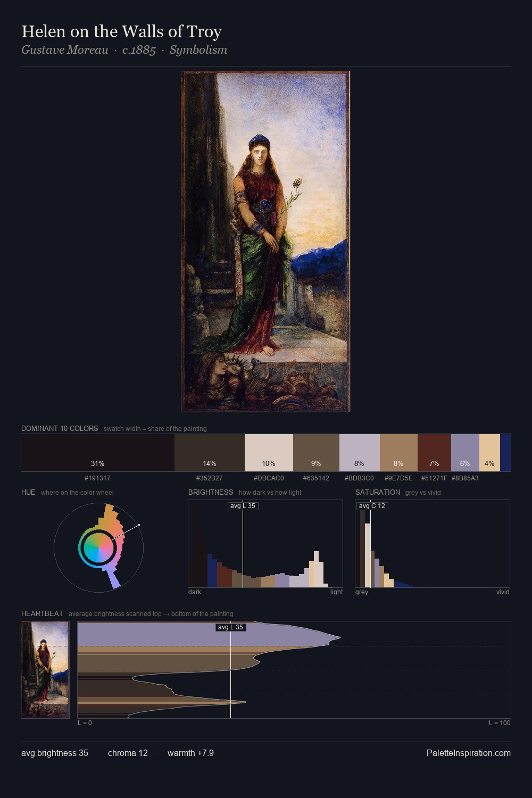Click the tall pale bar in brightness histogram
This screenshot has height=798, width=532.
(x=317, y=569)
